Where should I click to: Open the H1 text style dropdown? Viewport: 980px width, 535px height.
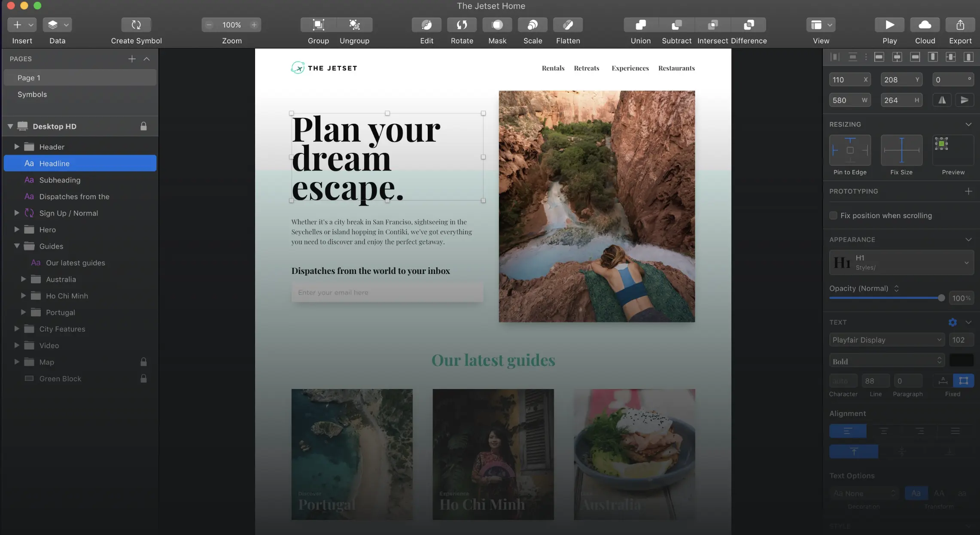[901, 262]
